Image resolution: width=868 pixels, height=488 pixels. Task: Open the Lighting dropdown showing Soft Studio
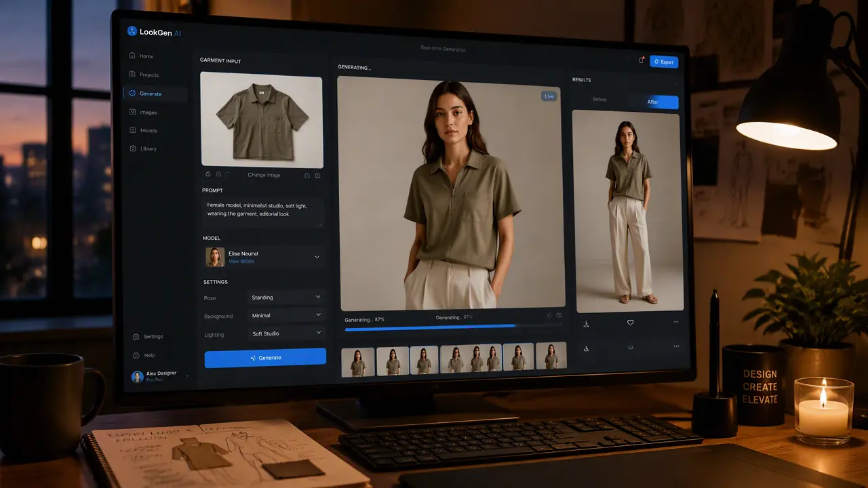coord(286,333)
